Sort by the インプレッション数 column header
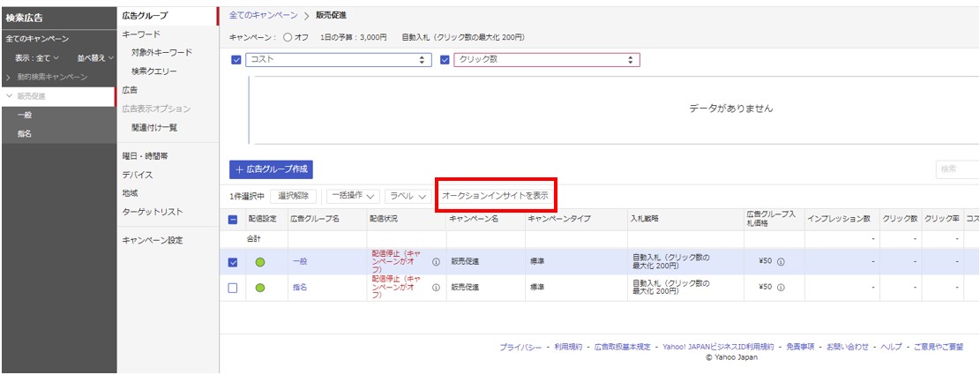Image resolution: width=980 pixels, height=375 pixels. (839, 220)
